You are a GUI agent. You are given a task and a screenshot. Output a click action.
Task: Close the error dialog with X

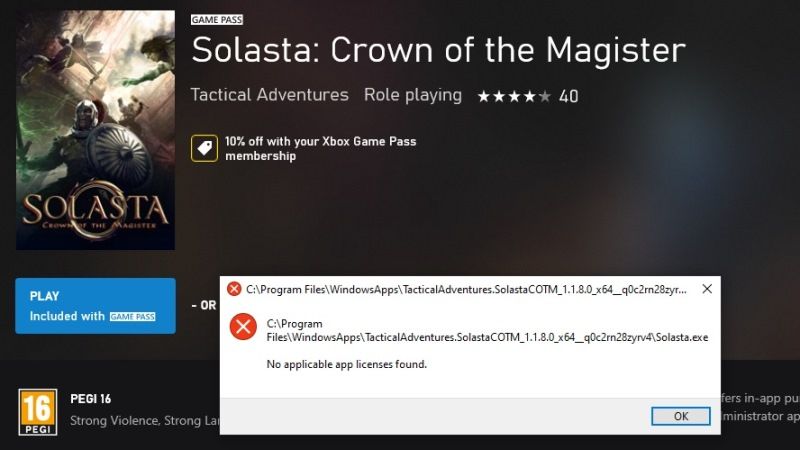[707, 289]
